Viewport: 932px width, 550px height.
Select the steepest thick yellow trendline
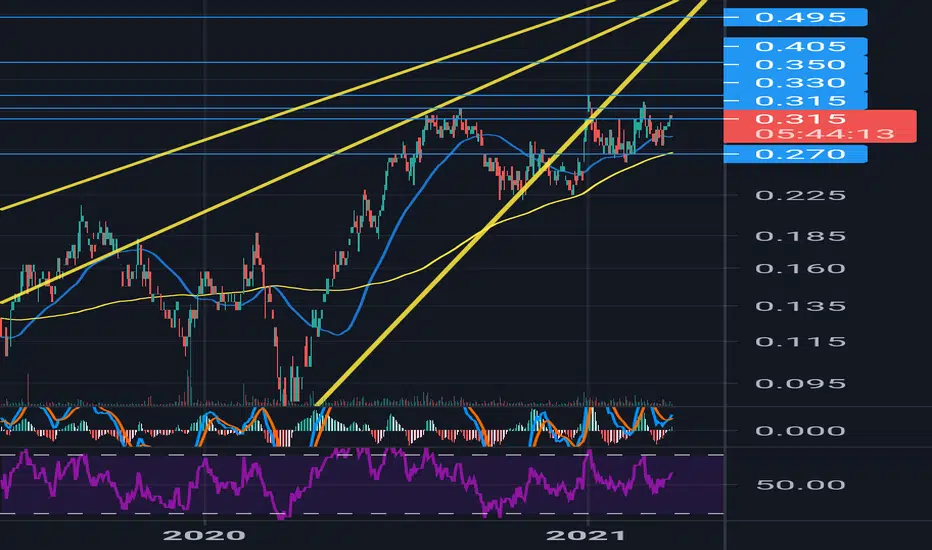point(511,202)
